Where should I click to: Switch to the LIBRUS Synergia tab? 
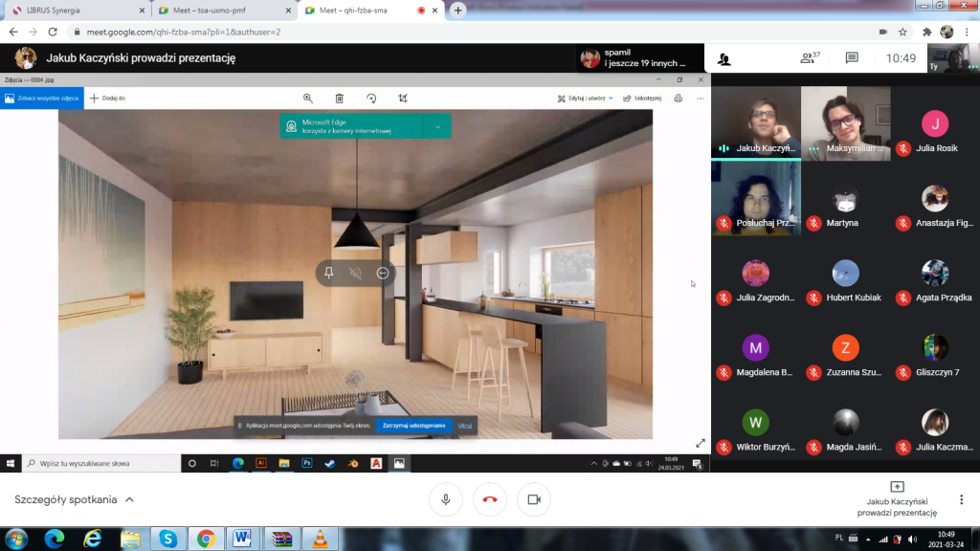click(x=75, y=11)
